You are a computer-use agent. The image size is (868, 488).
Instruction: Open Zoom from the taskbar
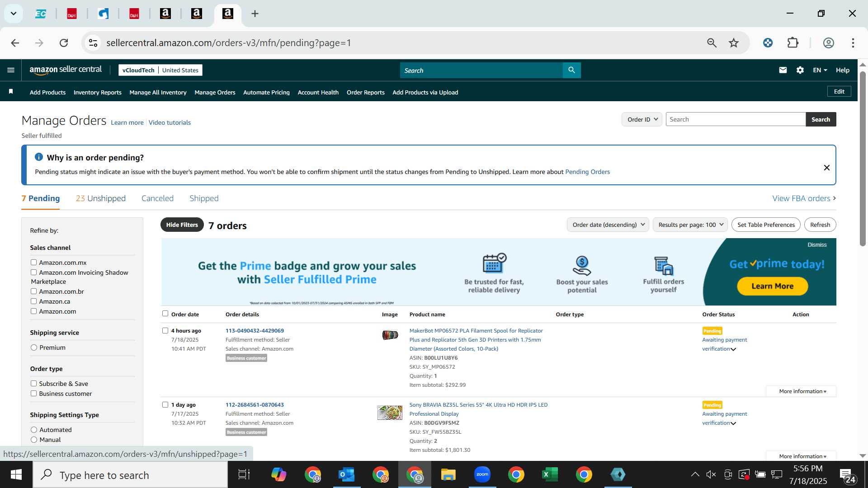click(x=482, y=474)
